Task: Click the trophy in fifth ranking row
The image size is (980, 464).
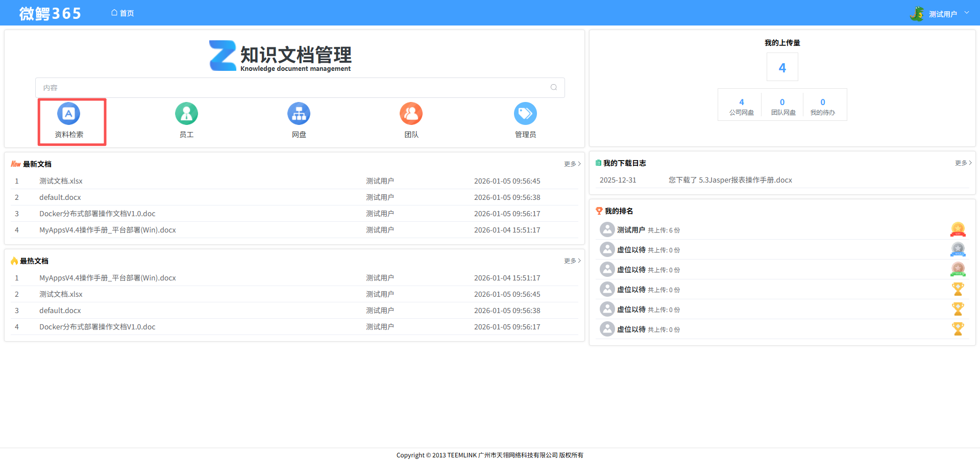Action: [958, 309]
